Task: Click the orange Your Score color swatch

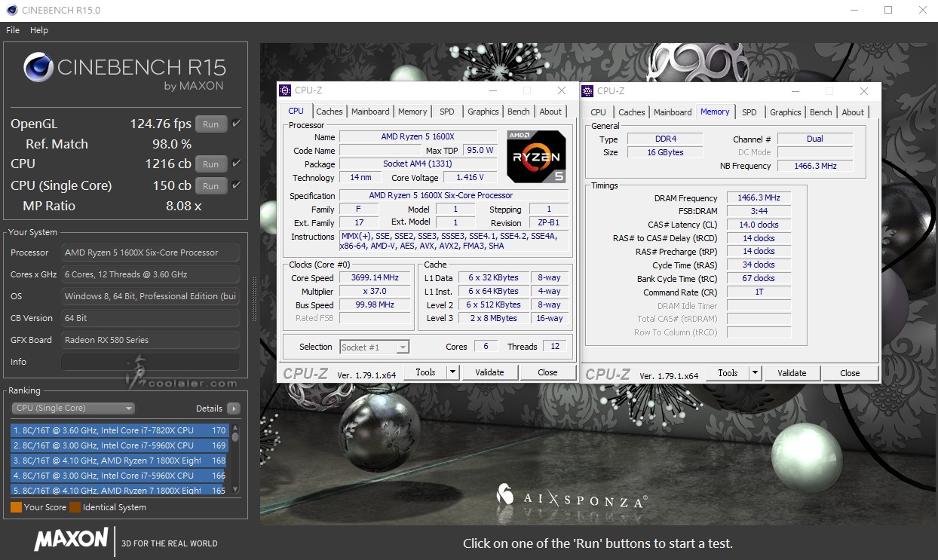Action: tap(16, 507)
